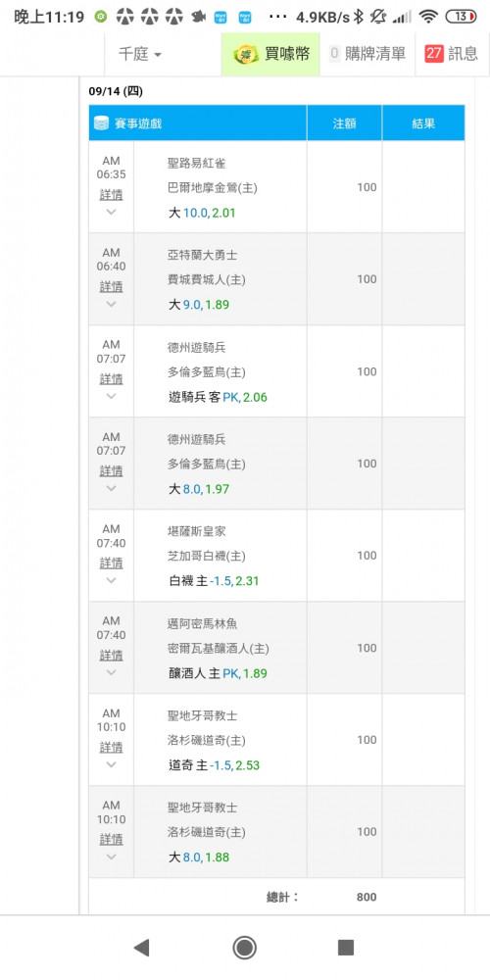This screenshot has width=490, height=980.
Task: Click the 結果 column header
Action: 423,123
